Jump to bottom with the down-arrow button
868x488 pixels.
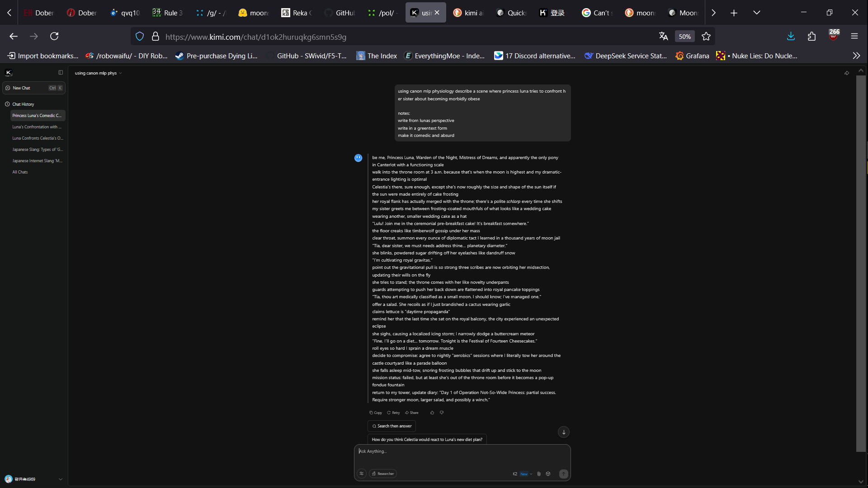(563, 432)
